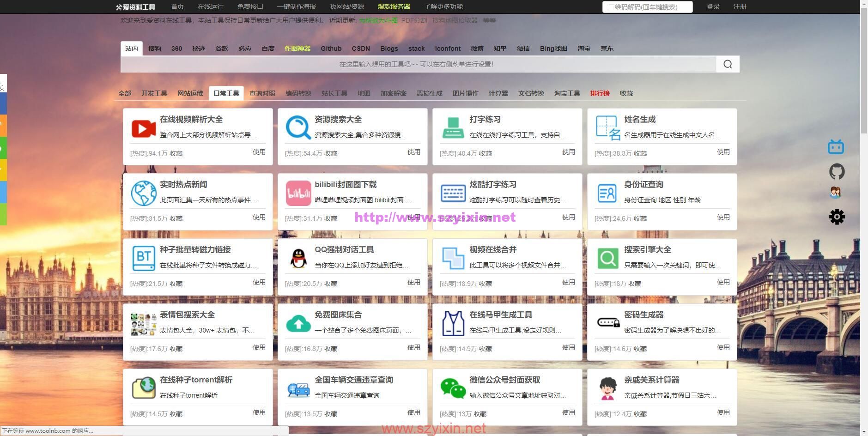Switch to the 计算器 category tab
Screen dimensions: 868x436
tap(498, 93)
